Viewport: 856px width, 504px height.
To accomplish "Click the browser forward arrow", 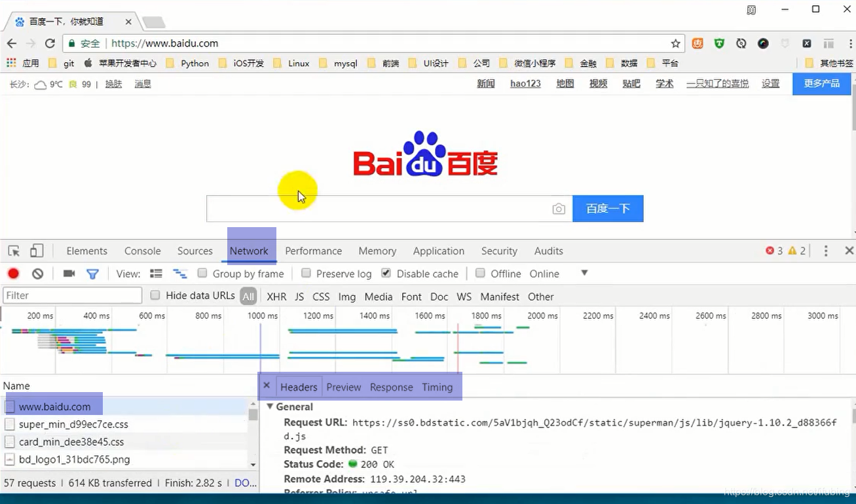I will click(x=30, y=43).
